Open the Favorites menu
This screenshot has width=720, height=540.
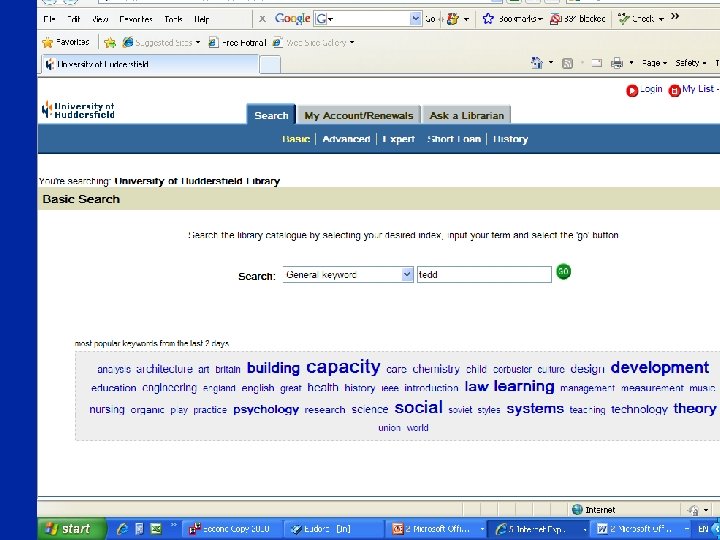136,19
